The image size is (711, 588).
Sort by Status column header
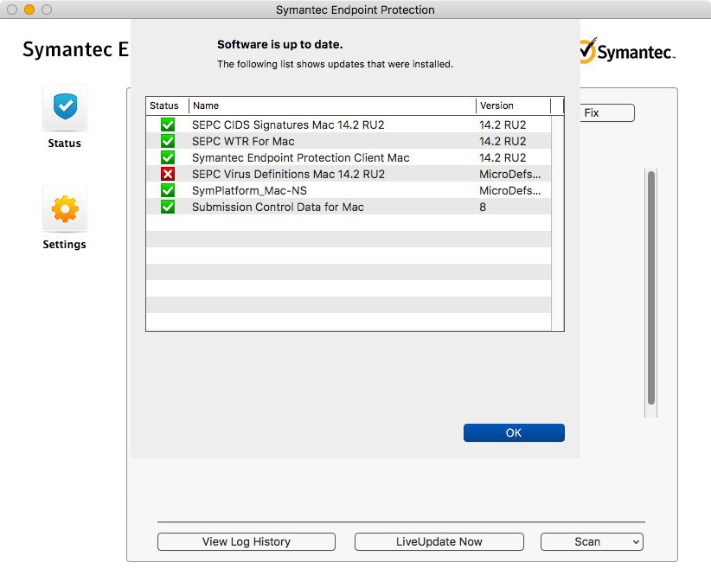pyautogui.click(x=167, y=105)
